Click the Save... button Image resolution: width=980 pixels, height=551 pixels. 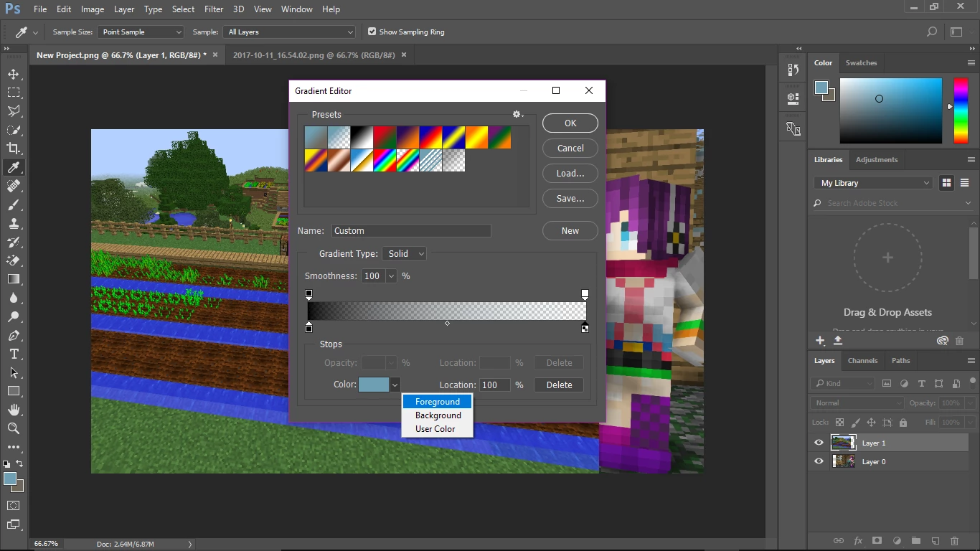pyautogui.click(x=570, y=199)
